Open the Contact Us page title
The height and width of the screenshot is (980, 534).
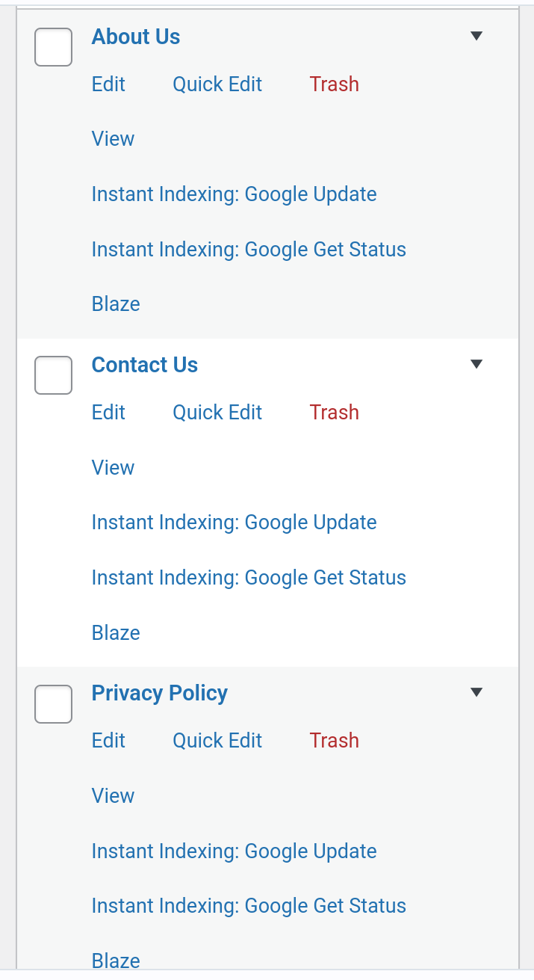[x=145, y=365]
